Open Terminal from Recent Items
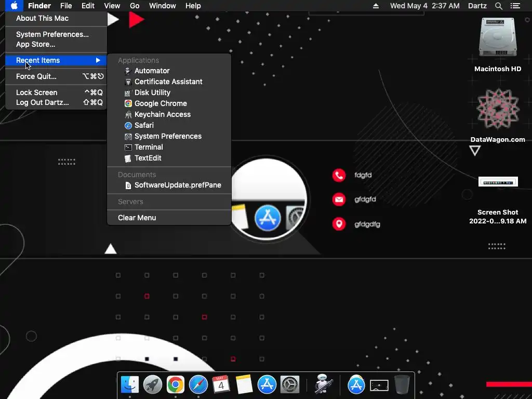The width and height of the screenshot is (532, 399). click(169, 147)
